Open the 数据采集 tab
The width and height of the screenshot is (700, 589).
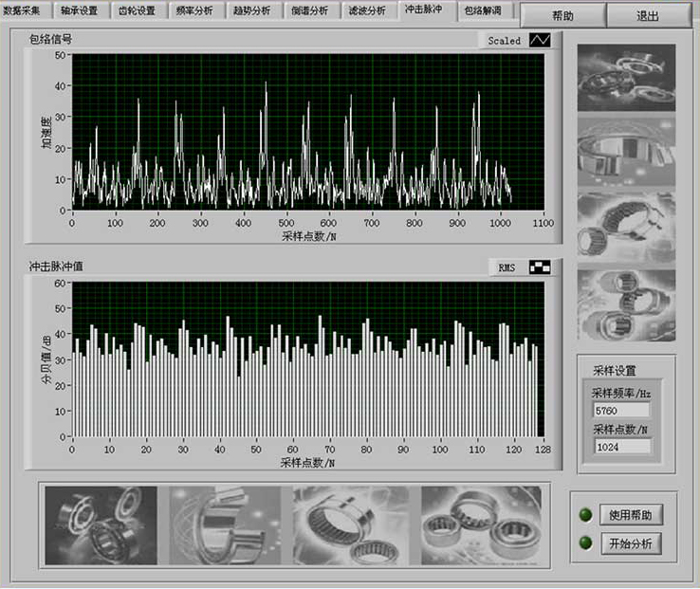click(22, 10)
